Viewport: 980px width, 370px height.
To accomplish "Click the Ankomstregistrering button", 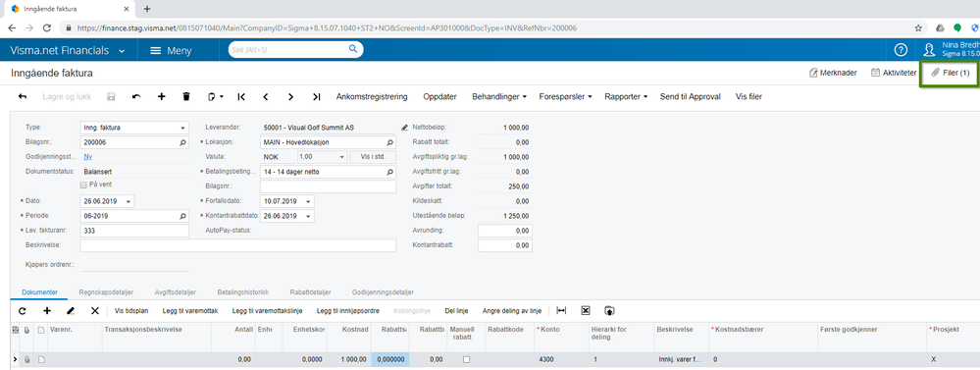I will [372, 97].
